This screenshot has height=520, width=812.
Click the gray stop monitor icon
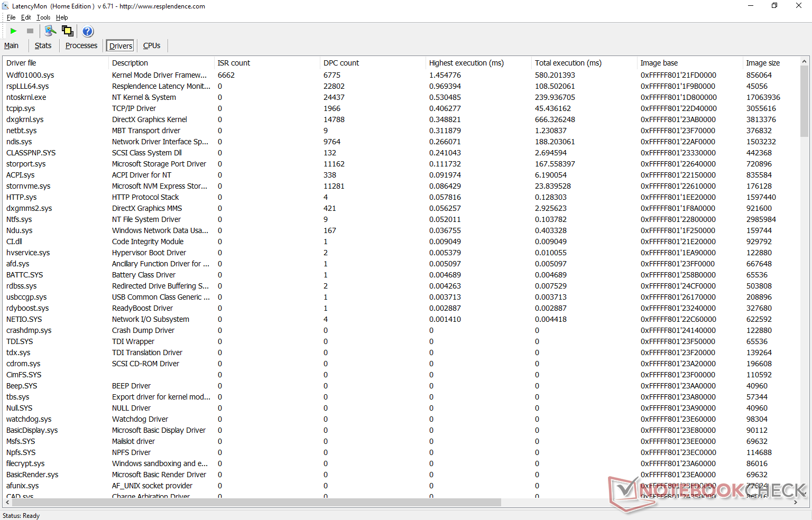pos(30,31)
